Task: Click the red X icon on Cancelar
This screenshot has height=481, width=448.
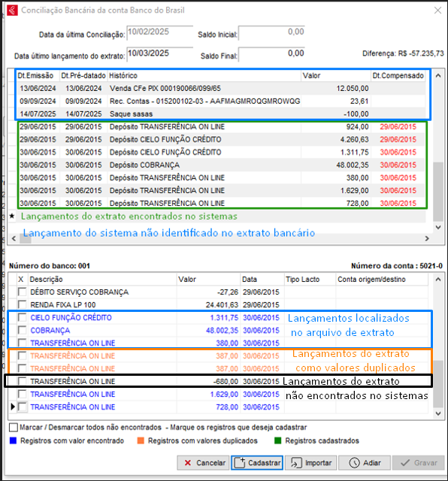Action: pyautogui.click(x=188, y=463)
